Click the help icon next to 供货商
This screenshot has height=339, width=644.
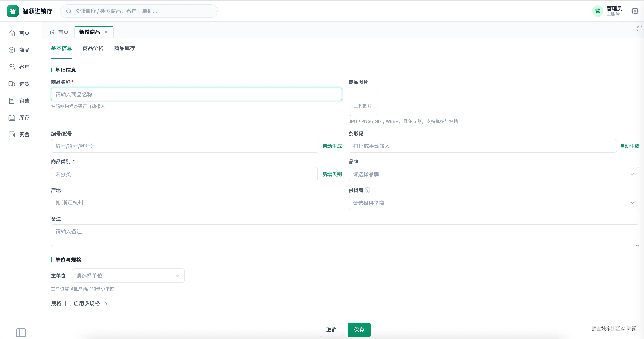367,190
